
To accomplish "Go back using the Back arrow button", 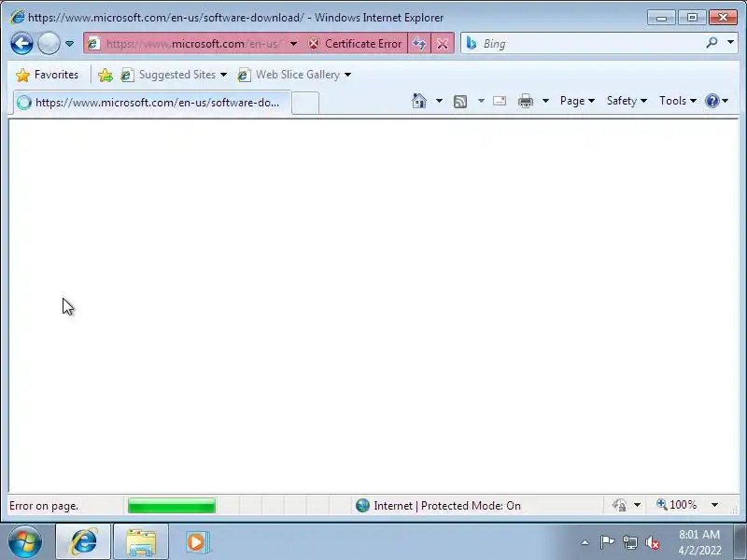I will pyautogui.click(x=21, y=44).
